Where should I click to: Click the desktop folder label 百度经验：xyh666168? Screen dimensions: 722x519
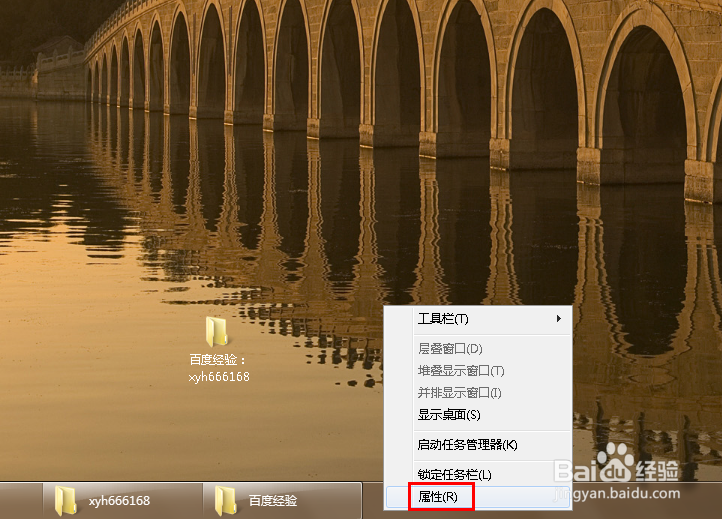point(219,368)
